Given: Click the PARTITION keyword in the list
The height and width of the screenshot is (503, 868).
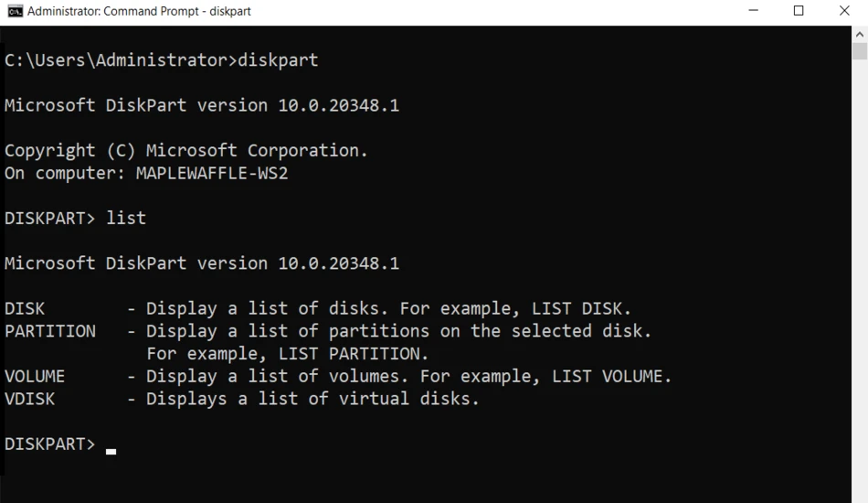Looking at the screenshot, I should (x=50, y=331).
